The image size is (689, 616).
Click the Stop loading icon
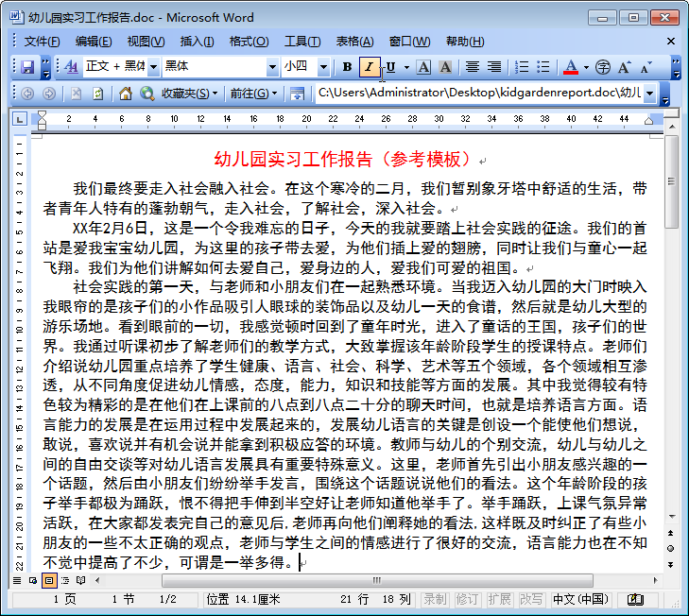coord(76,94)
